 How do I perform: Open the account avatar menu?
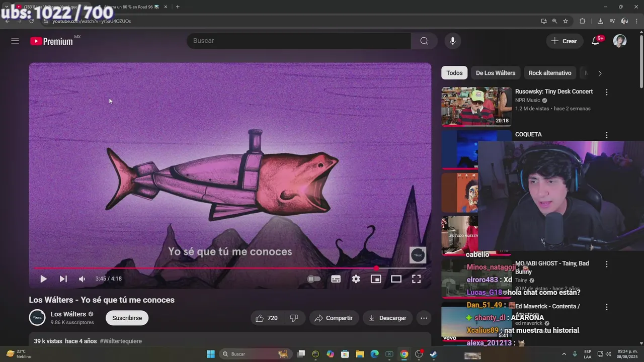pyautogui.click(x=620, y=41)
